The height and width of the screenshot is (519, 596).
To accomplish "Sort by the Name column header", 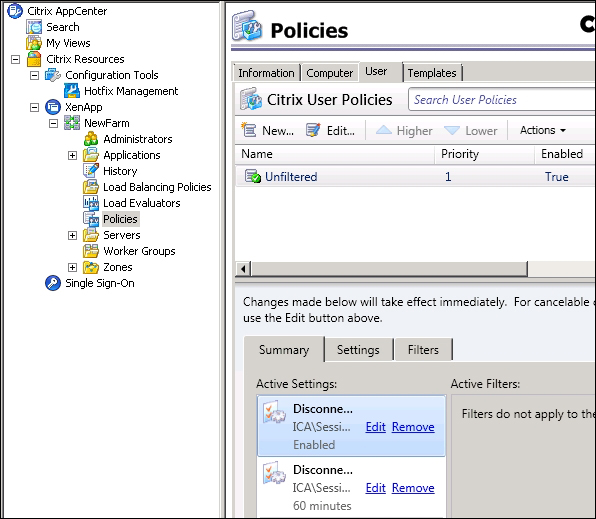I will click(x=334, y=154).
